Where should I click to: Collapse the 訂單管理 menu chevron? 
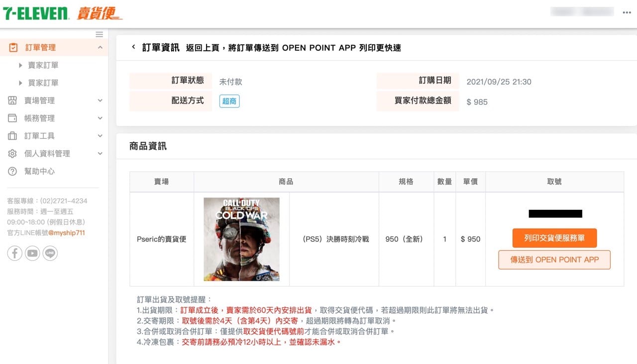(x=100, y=47)
